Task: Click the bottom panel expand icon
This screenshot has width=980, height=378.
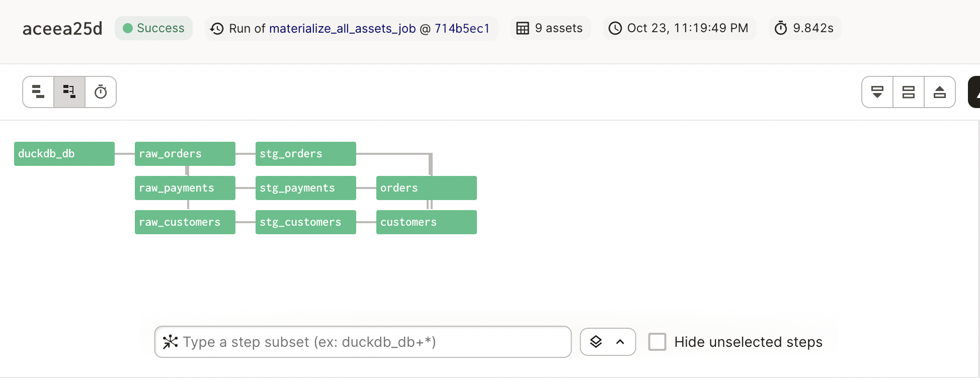Action: pyautogui.click(x=877, y=92)
